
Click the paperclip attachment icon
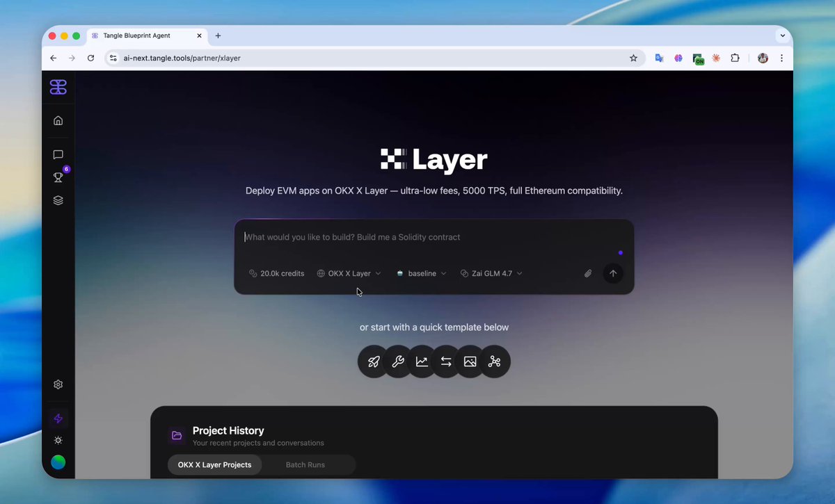[x=588, y=273]
